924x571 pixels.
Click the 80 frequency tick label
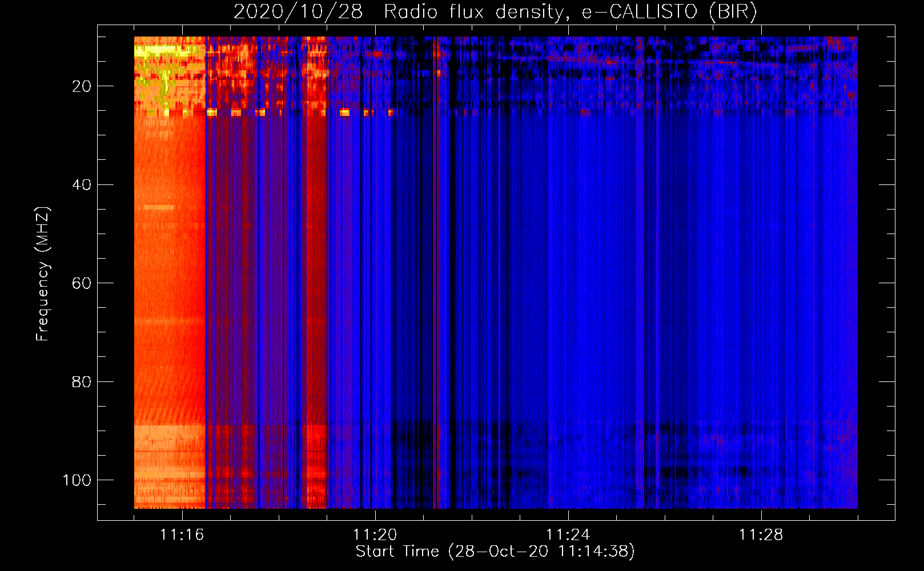82,381
